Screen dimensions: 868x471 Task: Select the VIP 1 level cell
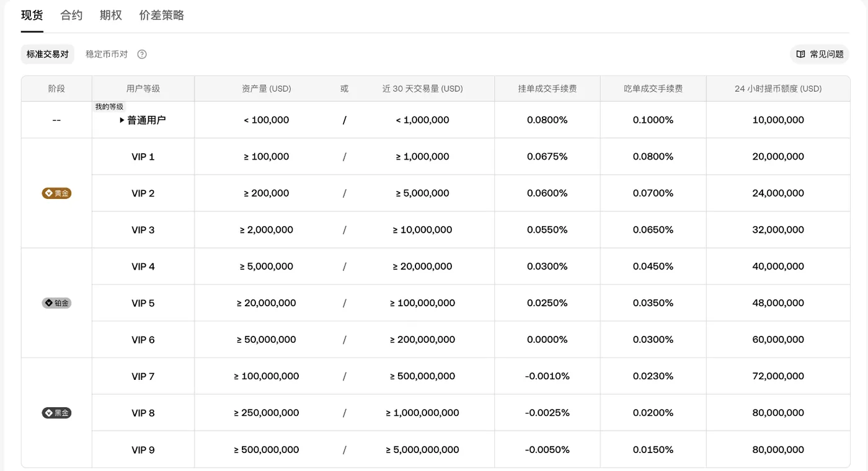click(x=143, y=157)
